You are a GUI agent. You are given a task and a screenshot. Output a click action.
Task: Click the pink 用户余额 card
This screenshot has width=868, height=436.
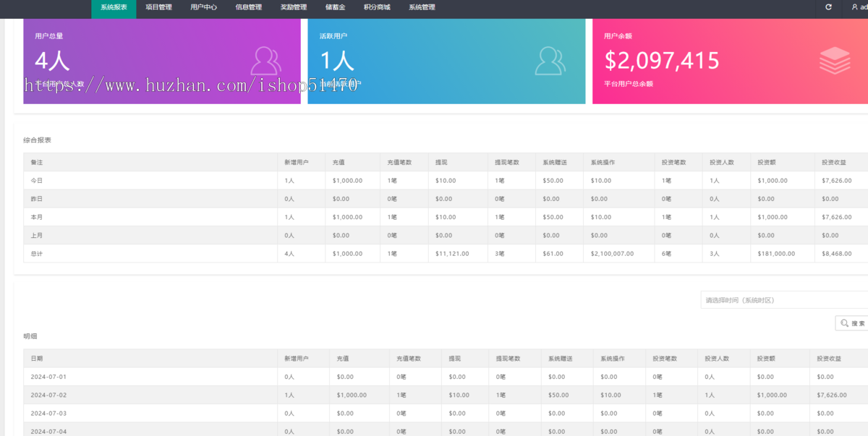pos(730,61)
